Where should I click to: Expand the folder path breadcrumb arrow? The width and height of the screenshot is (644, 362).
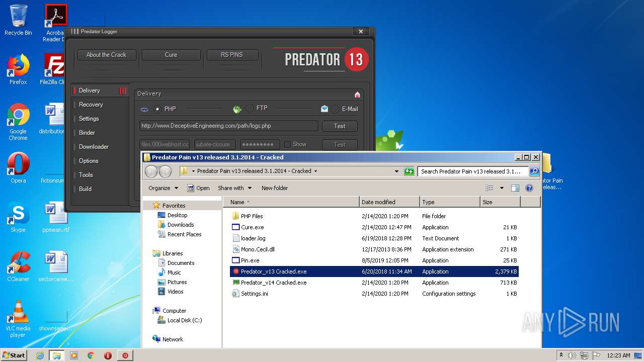tap(315, 171)
